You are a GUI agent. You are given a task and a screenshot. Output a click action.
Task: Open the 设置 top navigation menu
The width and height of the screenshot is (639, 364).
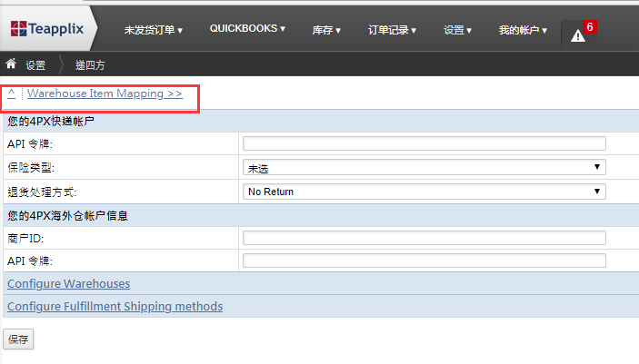(x=457, y=30)
